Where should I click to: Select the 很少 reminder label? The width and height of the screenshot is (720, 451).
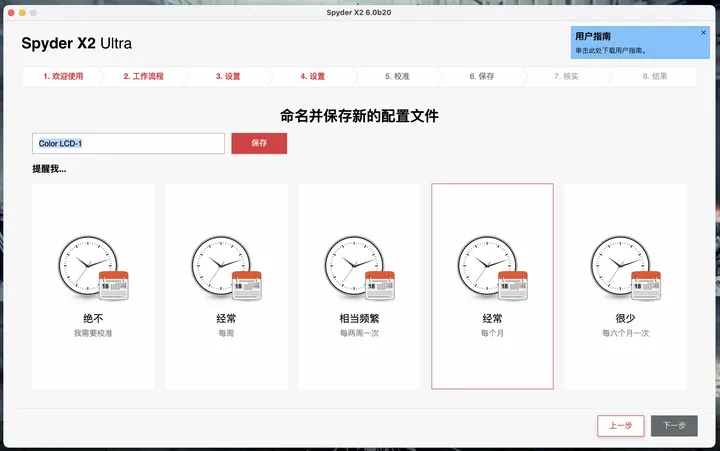point(625,318)
